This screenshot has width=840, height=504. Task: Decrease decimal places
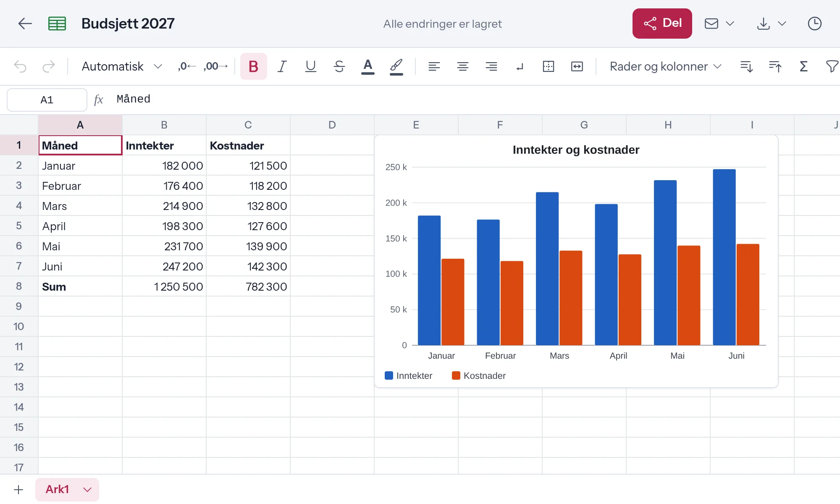(187, 66)
